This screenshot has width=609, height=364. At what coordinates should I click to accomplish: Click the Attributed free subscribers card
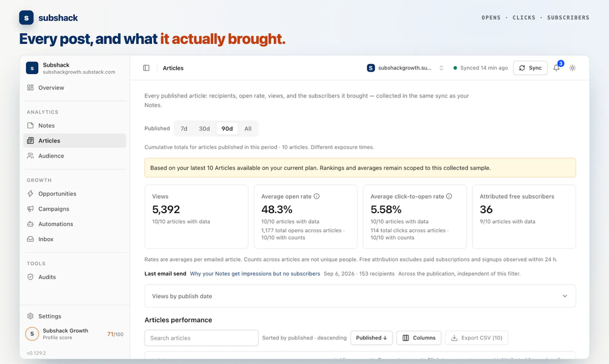[524, 216]
